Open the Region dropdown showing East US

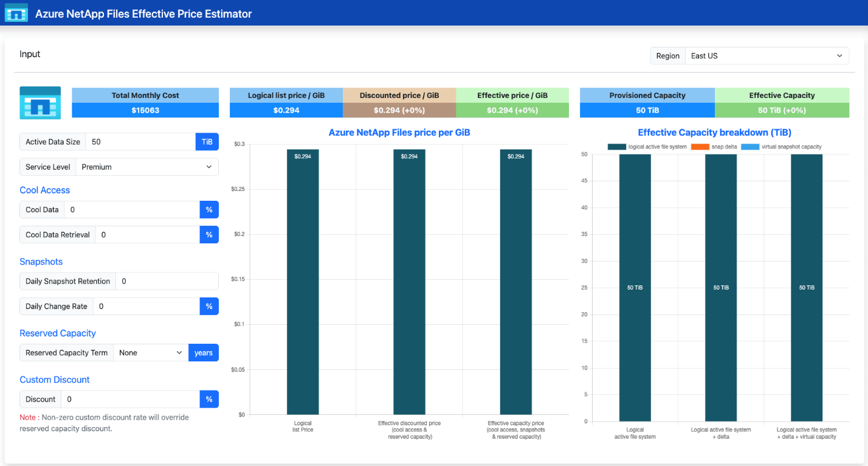[x=767, y=56]
